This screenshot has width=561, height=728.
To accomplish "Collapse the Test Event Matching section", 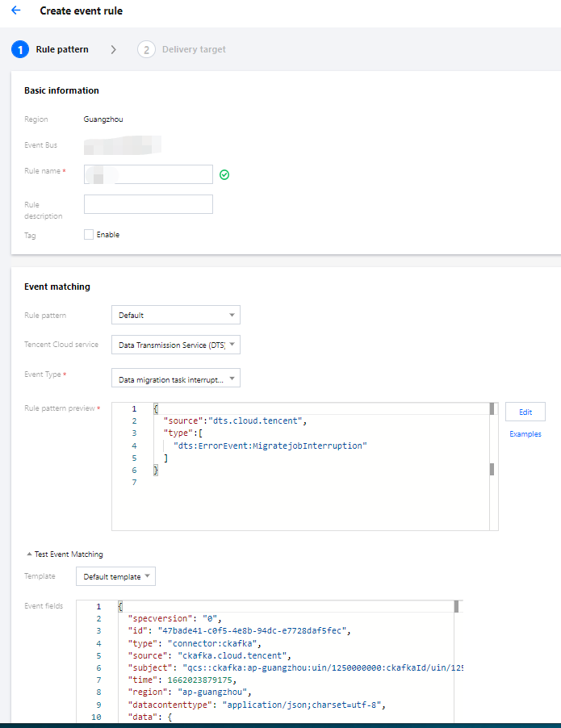I will [29, 554].
